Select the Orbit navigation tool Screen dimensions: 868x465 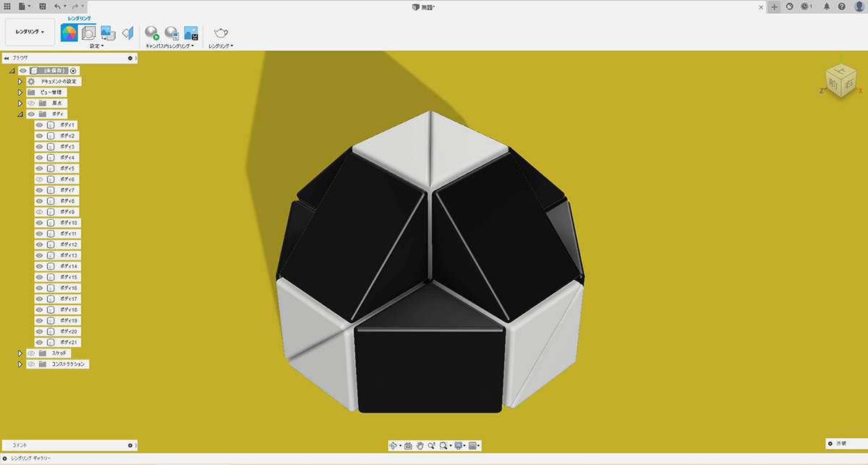pyautogui.click(x=395, y=445)
